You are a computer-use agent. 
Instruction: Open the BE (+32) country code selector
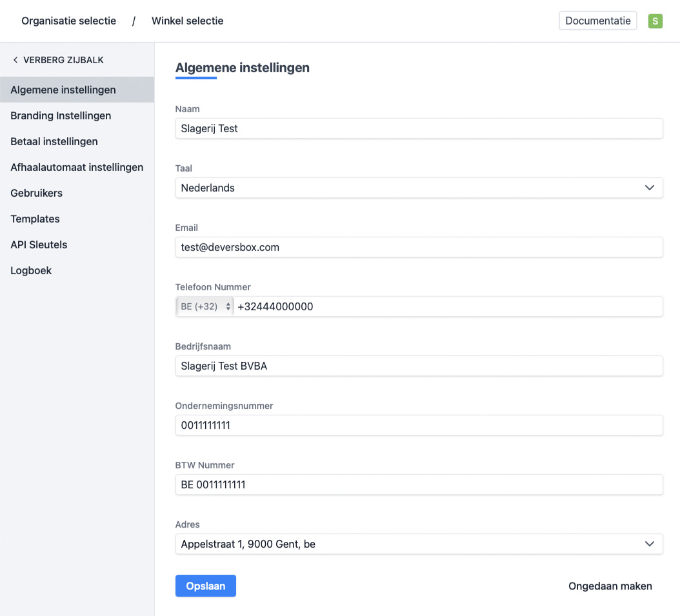(x=205, y=307)
